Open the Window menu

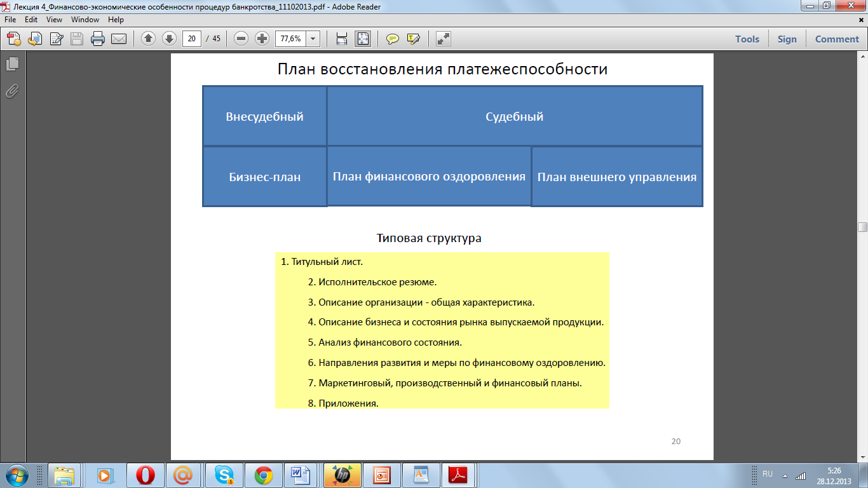point(85,20)
